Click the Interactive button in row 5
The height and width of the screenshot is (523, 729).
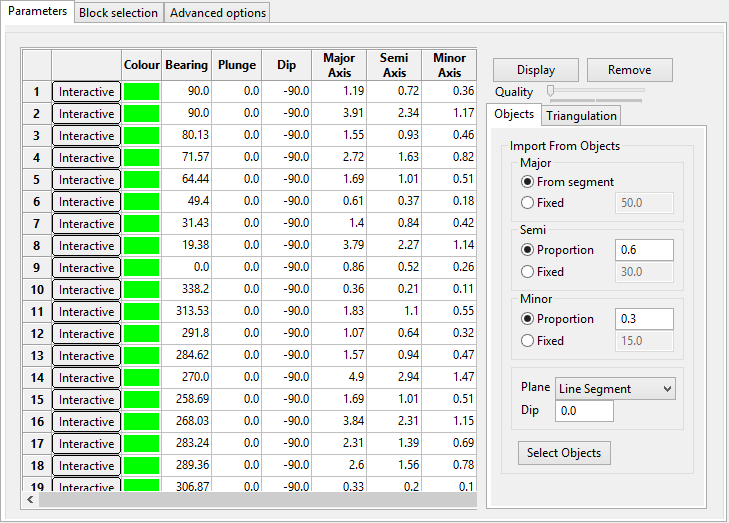point(86,180)
